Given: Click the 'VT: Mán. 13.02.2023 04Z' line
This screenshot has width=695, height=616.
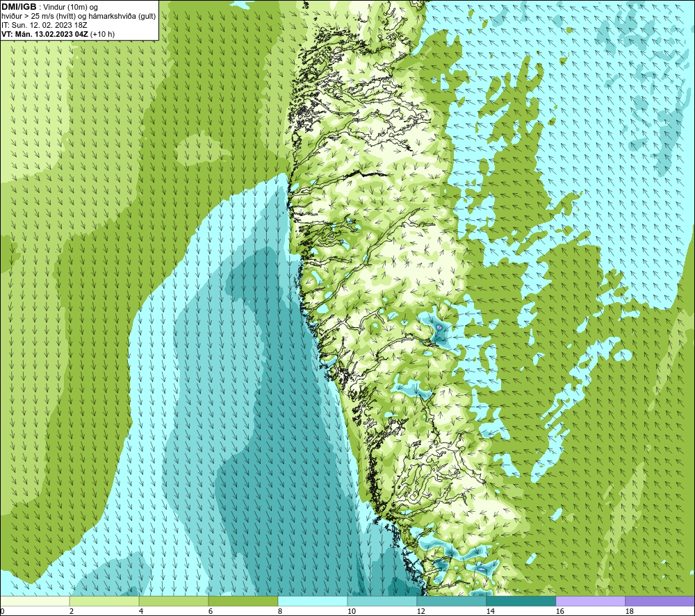Looking at the screenshot, I should [x=58, y=34].
